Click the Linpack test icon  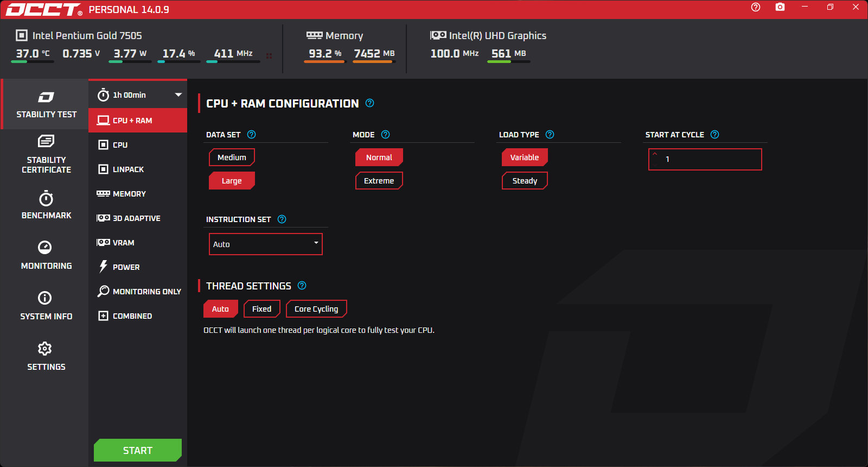click(103, 169)
